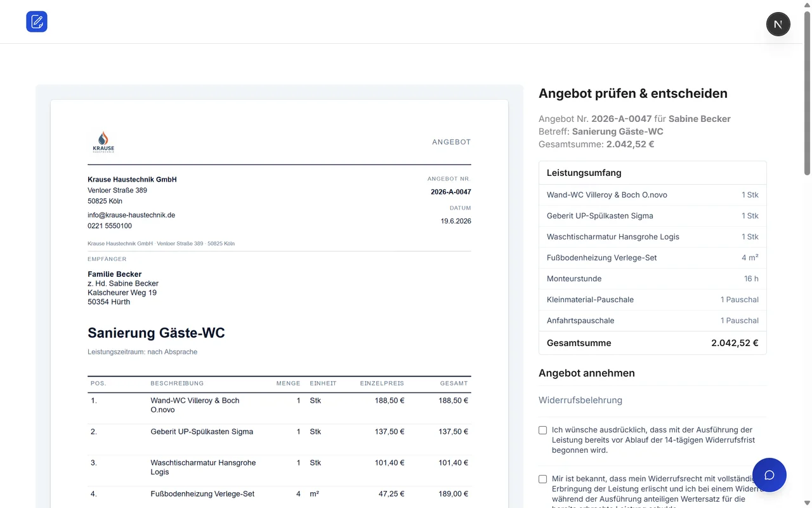The height and width of the screenshot is (508, 812).
Task: Click the info@krause-haustechnik.de email address
Action: click(x=131, y=215)
